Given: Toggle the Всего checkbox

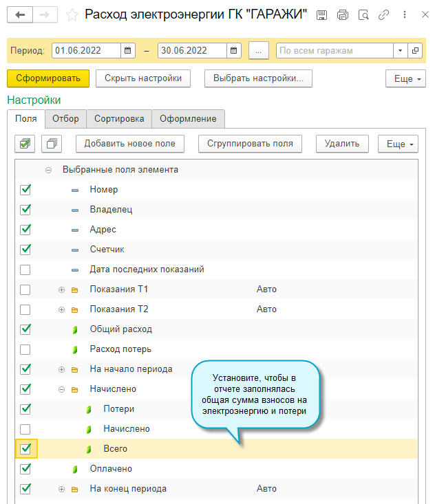Looking at the screenshot, I should click(x=25, y=449).
